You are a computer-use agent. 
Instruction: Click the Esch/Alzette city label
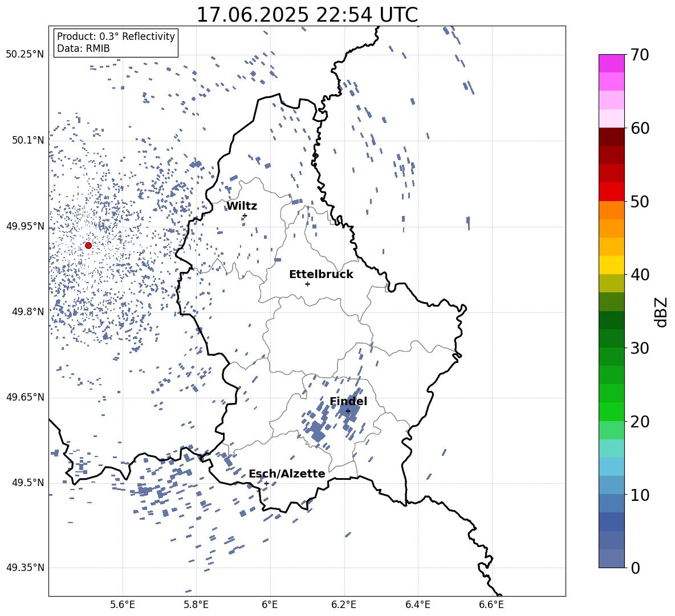pyautogui.click(x=287, y=474)
